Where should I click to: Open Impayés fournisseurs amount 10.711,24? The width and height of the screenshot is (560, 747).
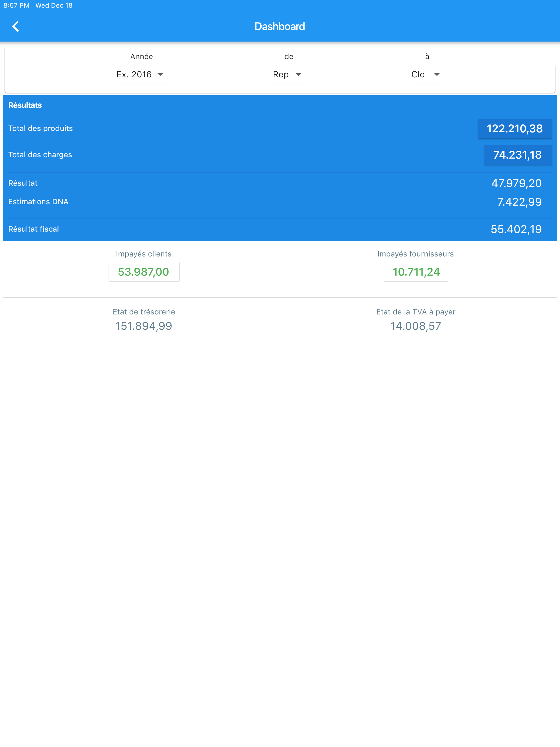(416, 272)
